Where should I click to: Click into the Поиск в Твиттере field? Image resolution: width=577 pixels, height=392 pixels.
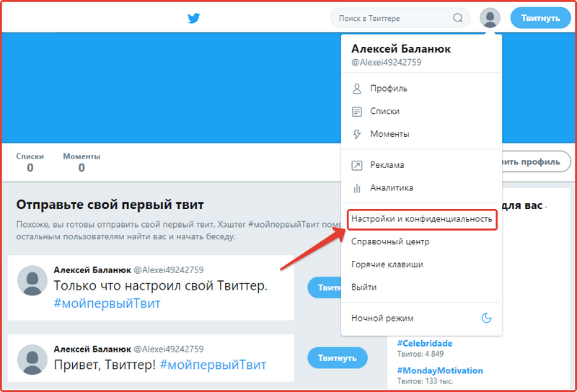(394, 18)
